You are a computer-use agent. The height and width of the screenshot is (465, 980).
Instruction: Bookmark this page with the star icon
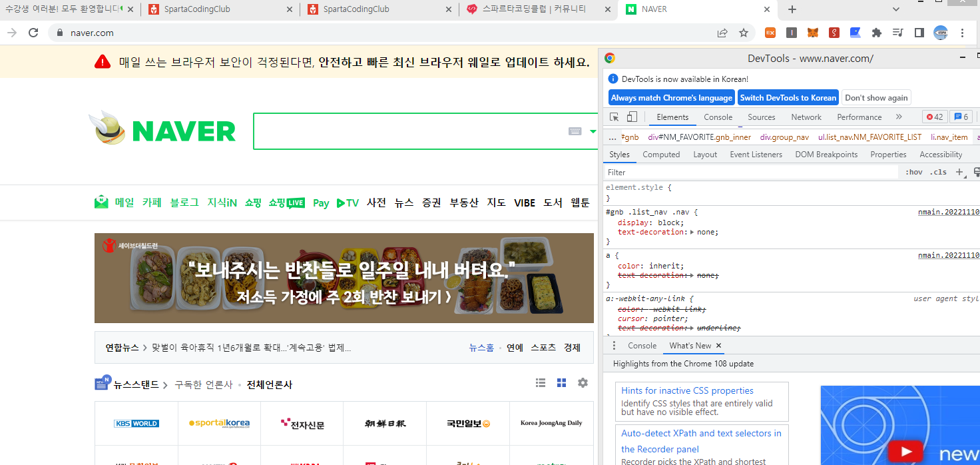744,33
